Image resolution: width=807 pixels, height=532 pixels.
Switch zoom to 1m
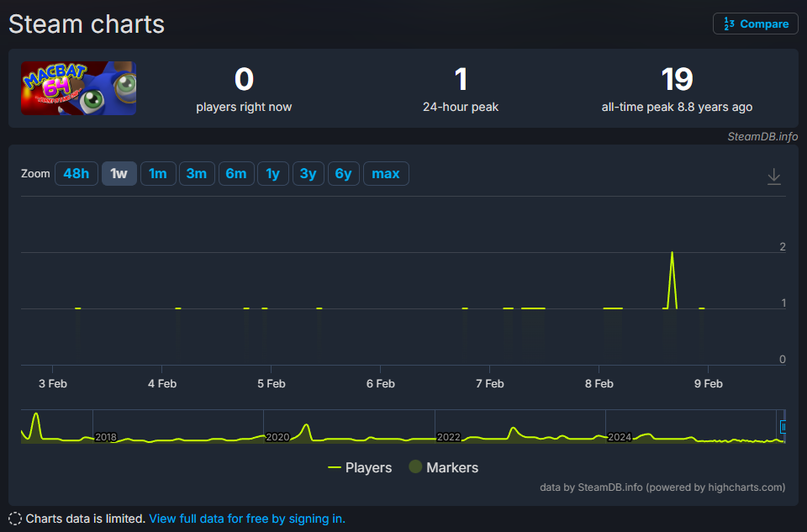[x=158, y=173]
